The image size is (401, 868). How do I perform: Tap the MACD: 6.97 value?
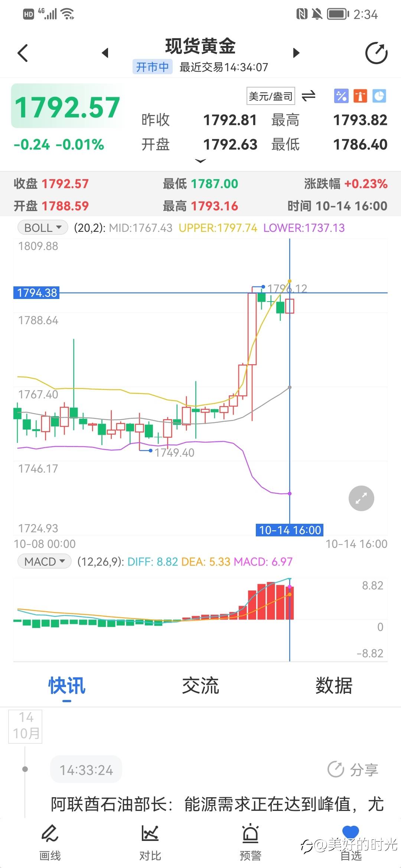point(263,562)
